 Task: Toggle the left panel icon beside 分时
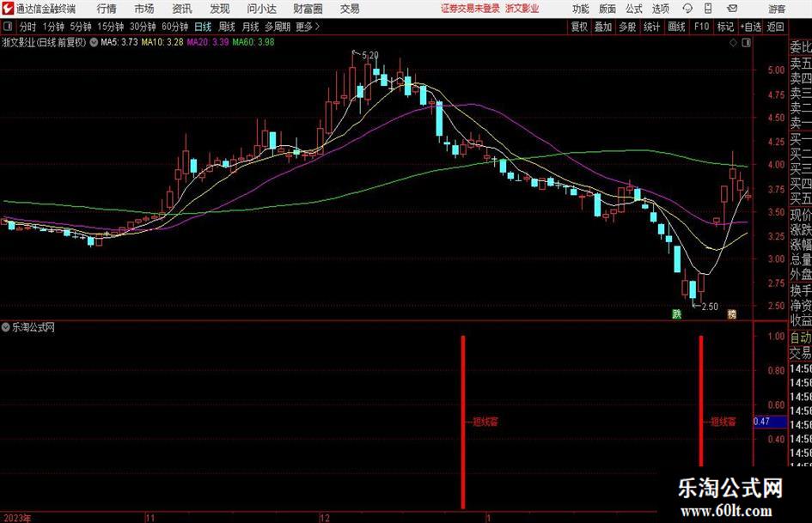(8, 27)
